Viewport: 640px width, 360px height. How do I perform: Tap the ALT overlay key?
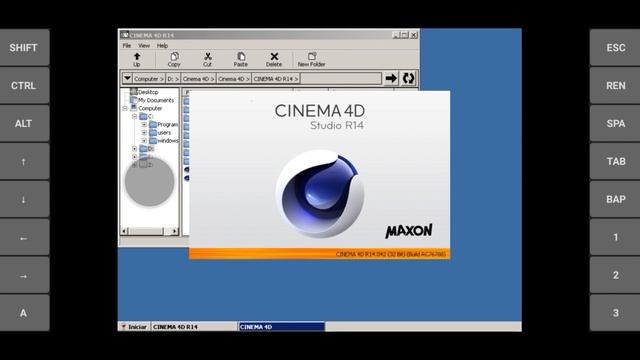[24, 123]
